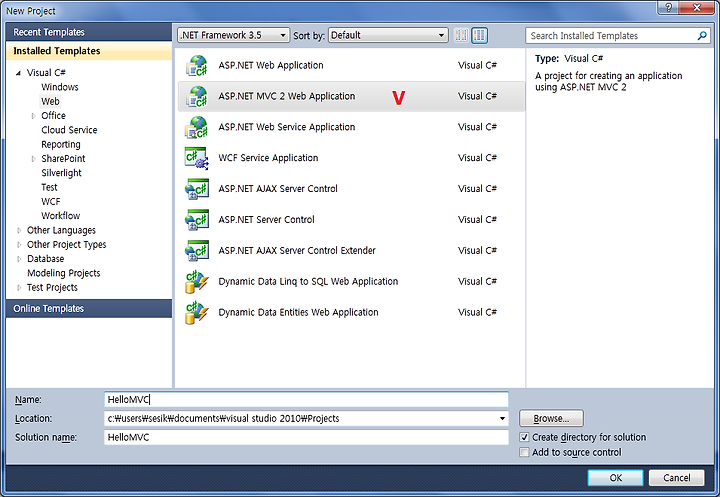The image size is (720, 497).
Task: Open the .NET Framework 3.5 version dropdown
Action: pyautogui.click(x=233, y=35)
